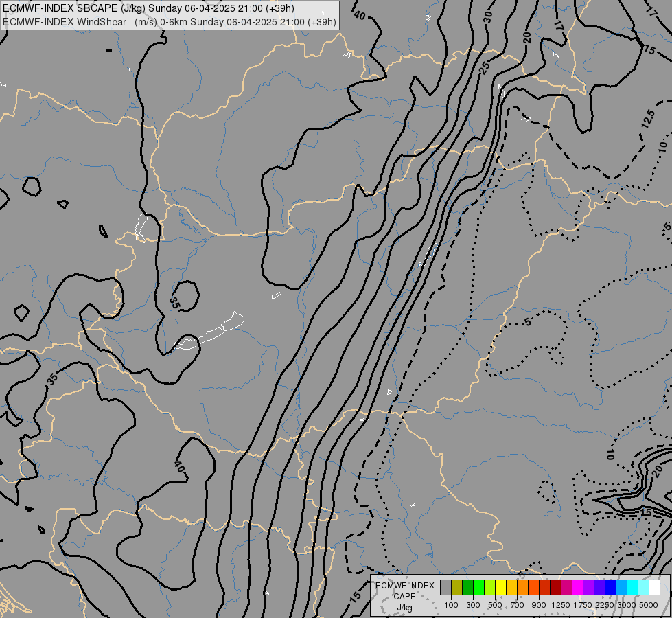Click the J/kg unit label in legend

click(404, 608)
